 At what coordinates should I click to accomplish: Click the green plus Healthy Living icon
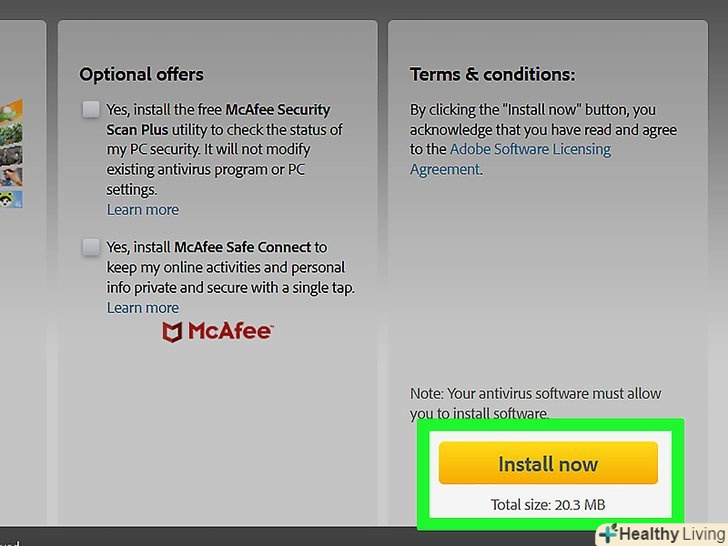[x=608, y=534]
